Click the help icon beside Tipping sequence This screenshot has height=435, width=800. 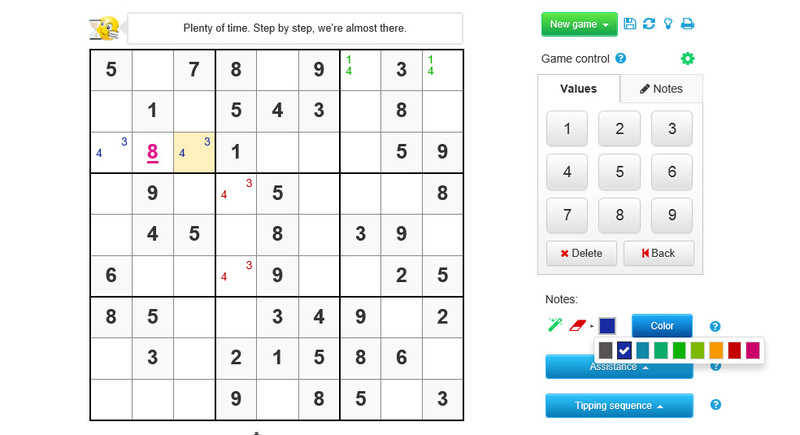point(715,405)
